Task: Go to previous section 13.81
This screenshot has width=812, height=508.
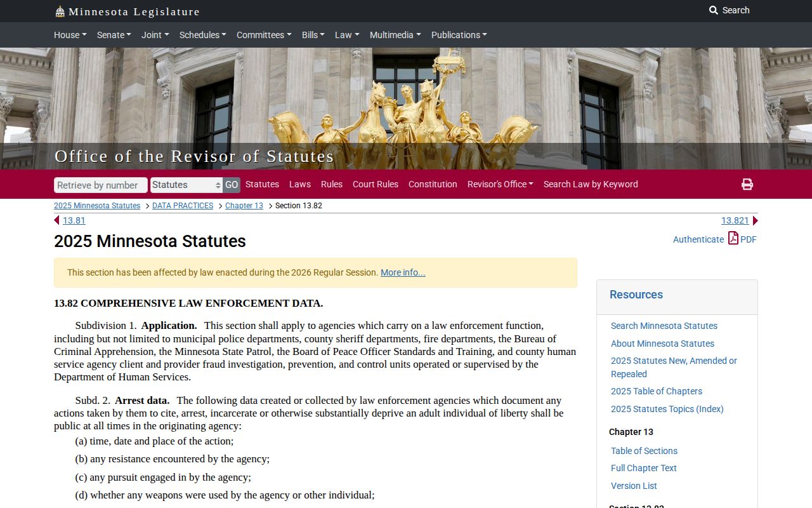Action: coord(74,220)
